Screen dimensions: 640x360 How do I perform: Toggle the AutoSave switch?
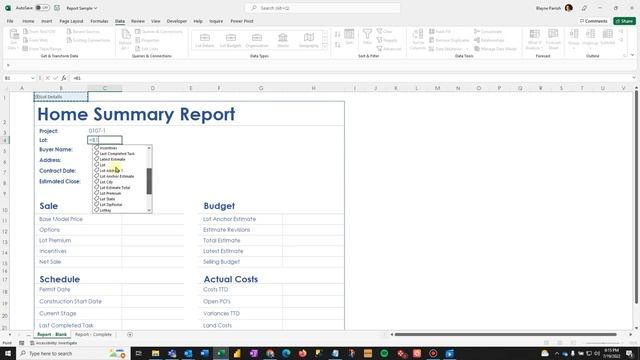(x=42, y=8)
